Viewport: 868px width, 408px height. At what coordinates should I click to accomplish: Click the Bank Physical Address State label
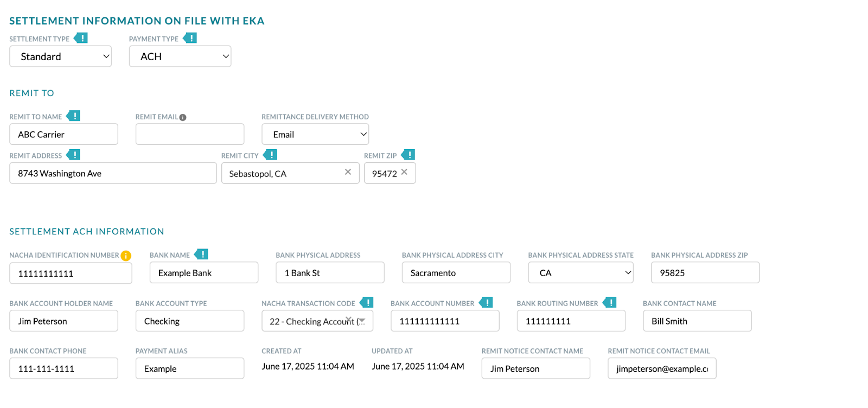580,255
